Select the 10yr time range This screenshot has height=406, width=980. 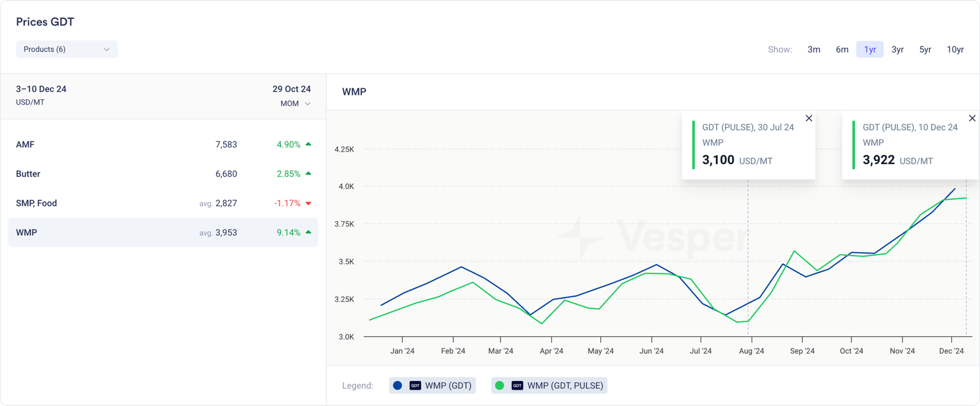coord(955,50)
